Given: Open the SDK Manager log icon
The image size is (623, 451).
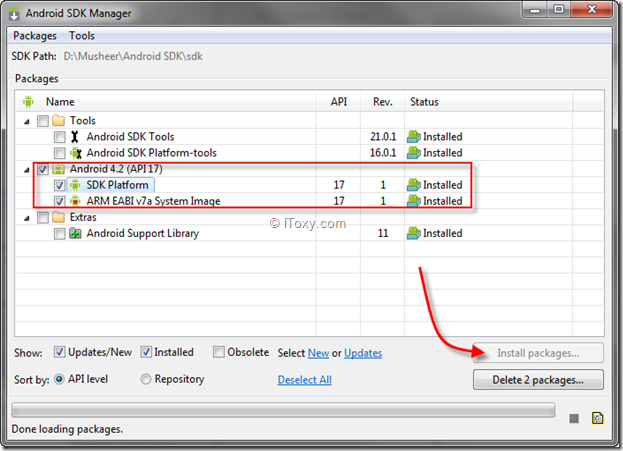Looking at the screenshot, I should pos(598,418).
